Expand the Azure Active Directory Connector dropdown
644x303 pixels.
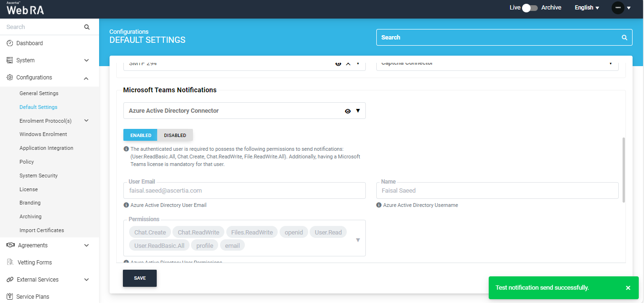click(x=358, y=111)
